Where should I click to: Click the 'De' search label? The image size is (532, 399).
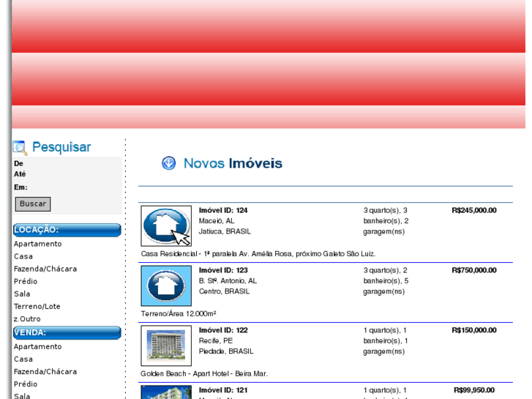[x=18, y=163]
